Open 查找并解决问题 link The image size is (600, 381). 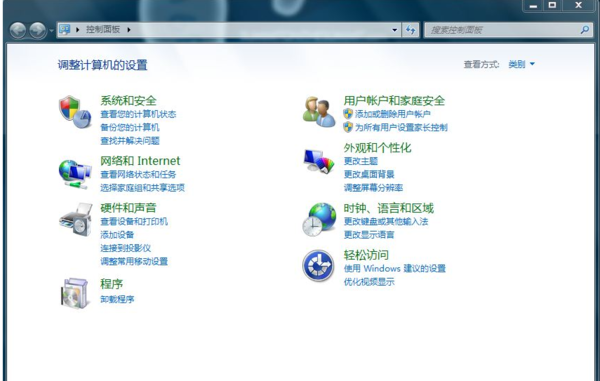[130, 141]
